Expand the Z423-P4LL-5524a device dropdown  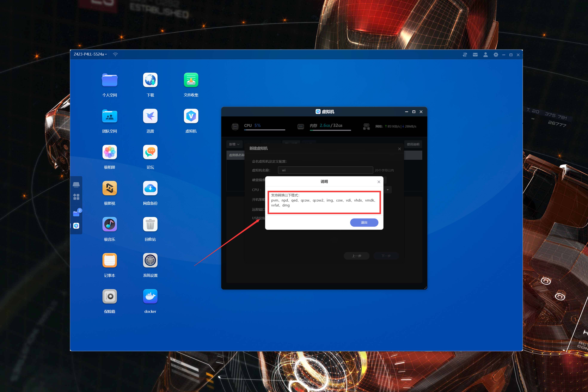coord(90,54)
